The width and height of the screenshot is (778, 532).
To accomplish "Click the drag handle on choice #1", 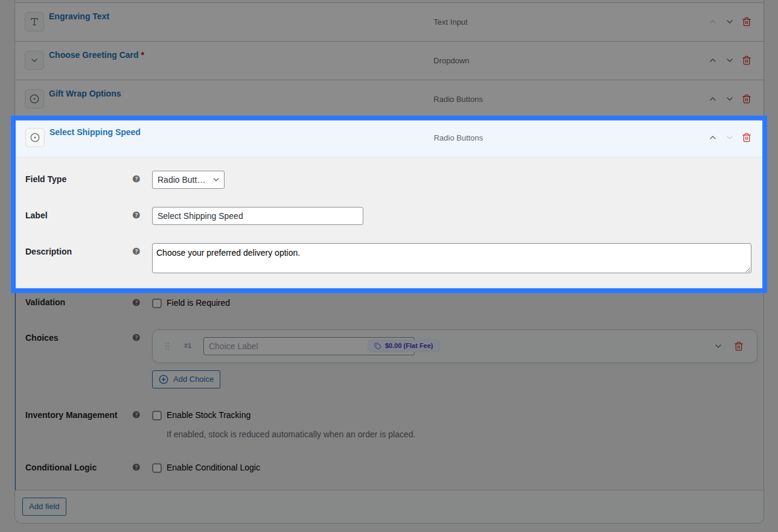I will coord(167,346).
